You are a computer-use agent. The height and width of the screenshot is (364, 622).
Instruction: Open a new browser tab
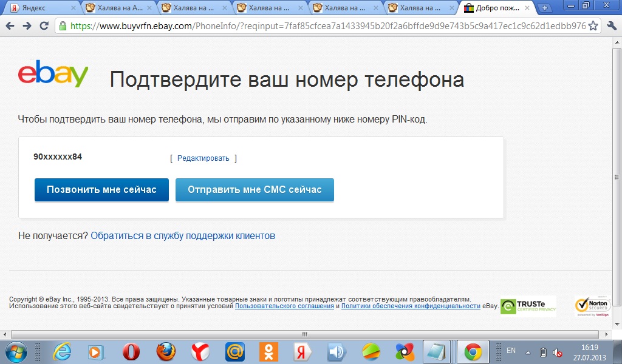click(x=545, y=8)
